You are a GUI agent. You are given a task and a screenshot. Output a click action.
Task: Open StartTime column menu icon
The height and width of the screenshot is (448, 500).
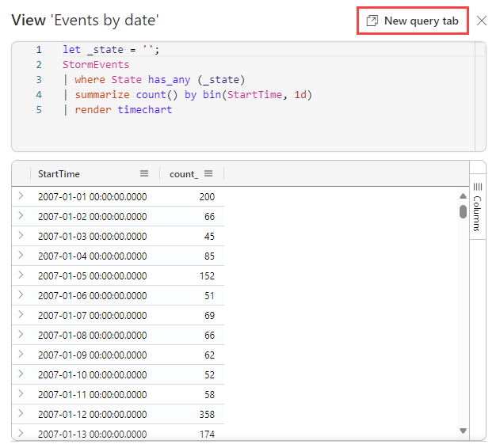coord(144,173)
